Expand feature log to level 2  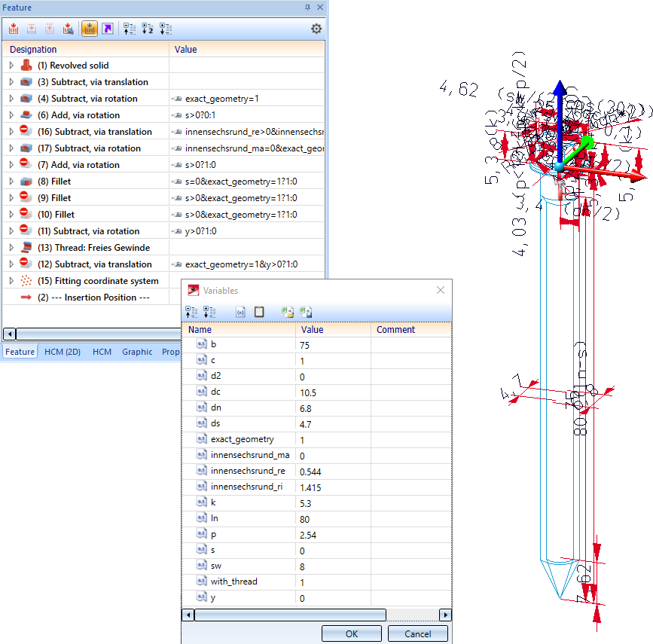148,29
